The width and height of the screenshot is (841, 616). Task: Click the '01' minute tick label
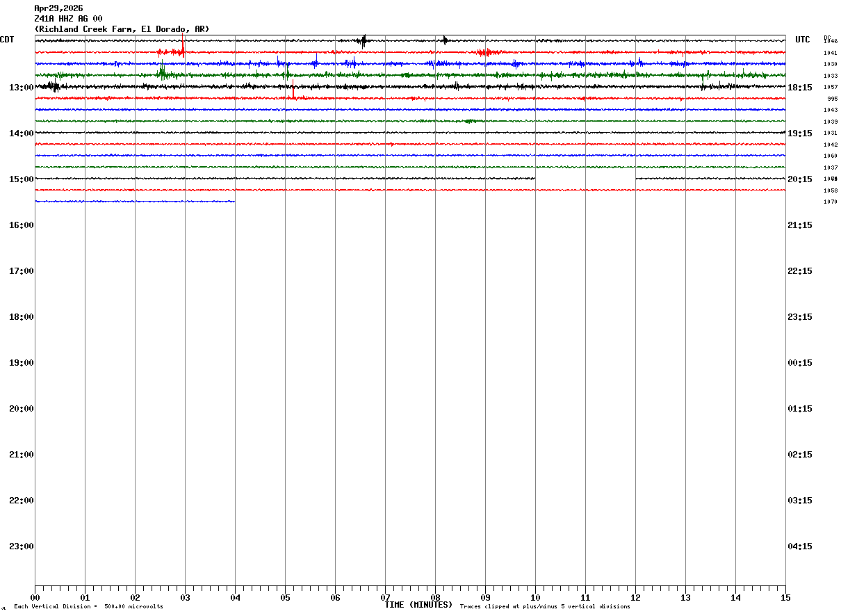pos(85,597)
